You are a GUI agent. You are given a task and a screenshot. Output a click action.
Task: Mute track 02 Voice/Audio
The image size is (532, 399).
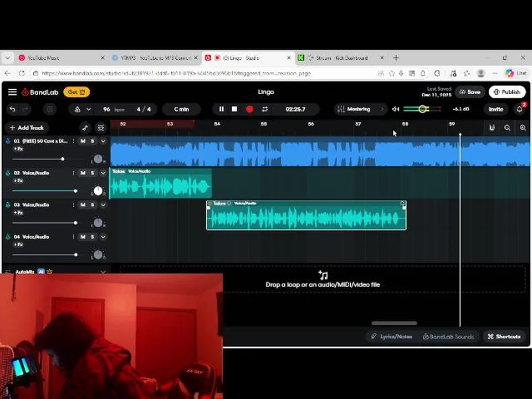click(x=83, y=173)
